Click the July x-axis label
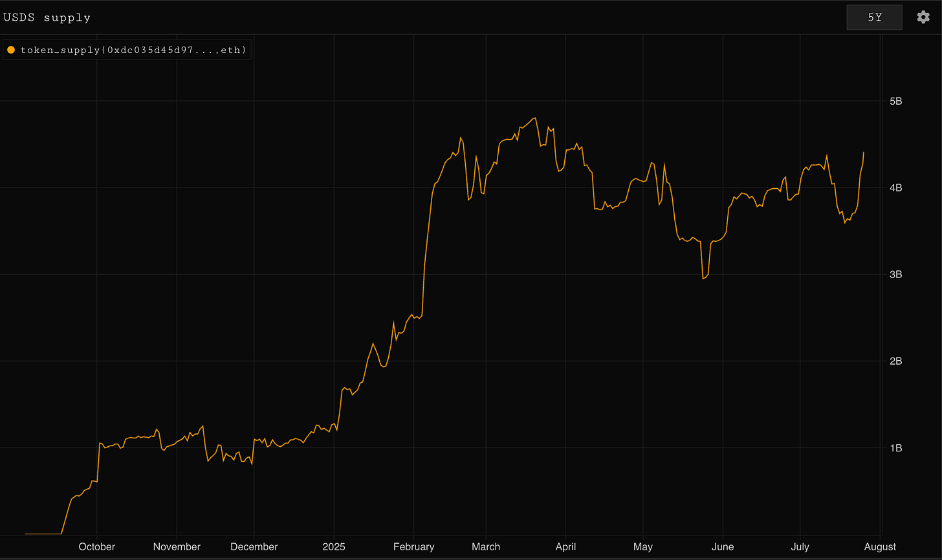The image size is (942, 560). pos(800,547)
